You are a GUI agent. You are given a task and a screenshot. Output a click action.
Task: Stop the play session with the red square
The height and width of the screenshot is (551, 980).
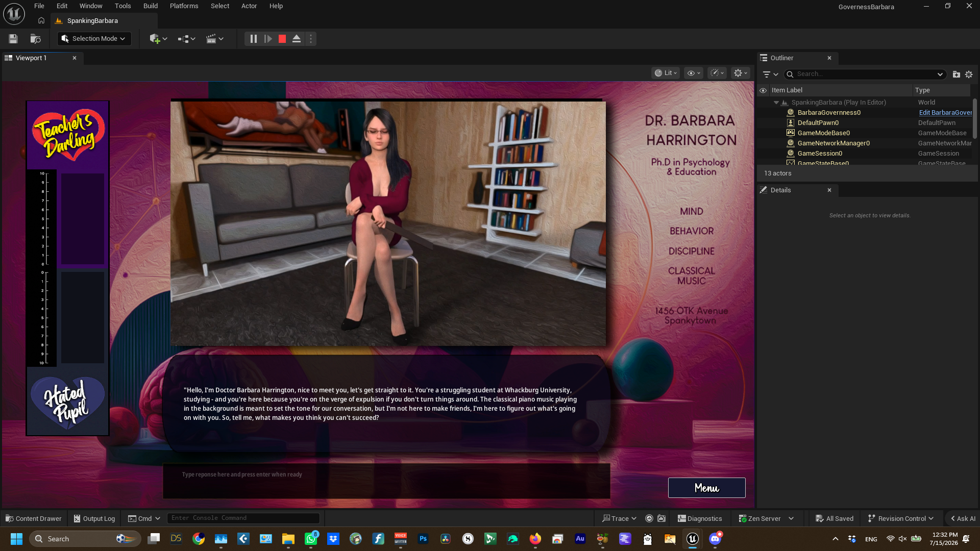[x=282, y=39]
